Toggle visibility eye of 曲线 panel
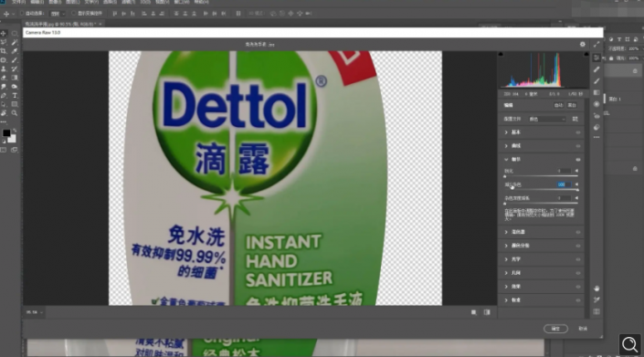This screenshot has height=357, width=644. click(x=578, y=146)
